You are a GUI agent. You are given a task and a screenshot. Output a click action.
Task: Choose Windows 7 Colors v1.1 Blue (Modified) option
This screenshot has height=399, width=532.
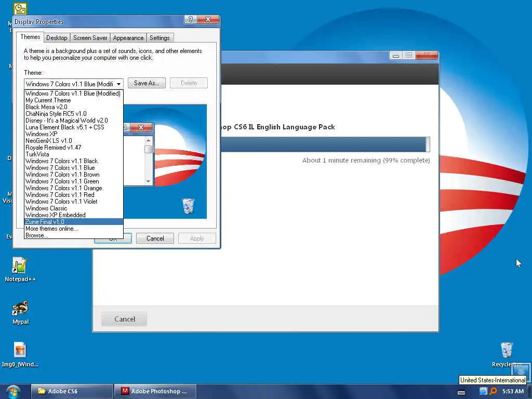click(x=73, y=94)
